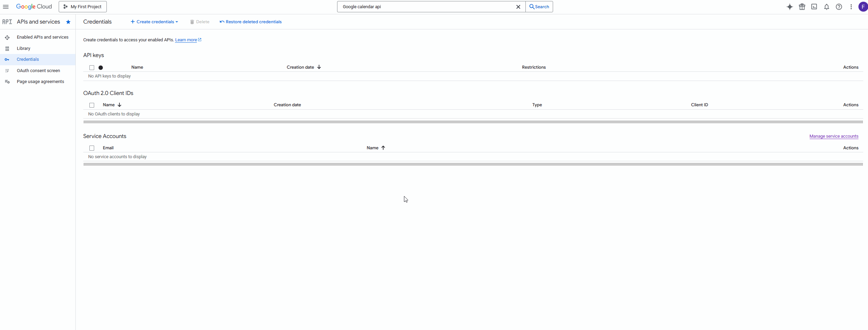868x330 pixels.
Task: Toggle the API keys select-all checkbox
Action: click(91, 67)
